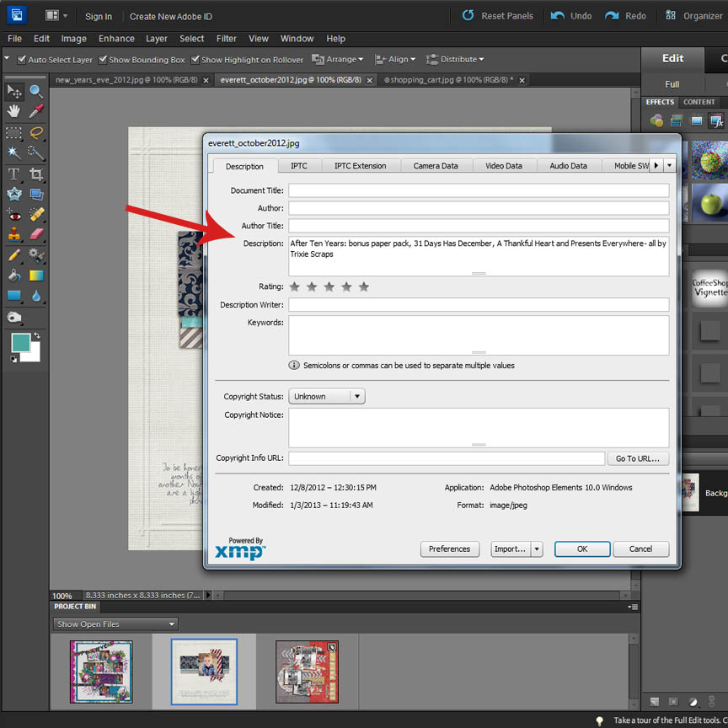This screenshot has height=728, width=728.
Task: Open the Show Open Files dropdown
Action: (115, 624)
